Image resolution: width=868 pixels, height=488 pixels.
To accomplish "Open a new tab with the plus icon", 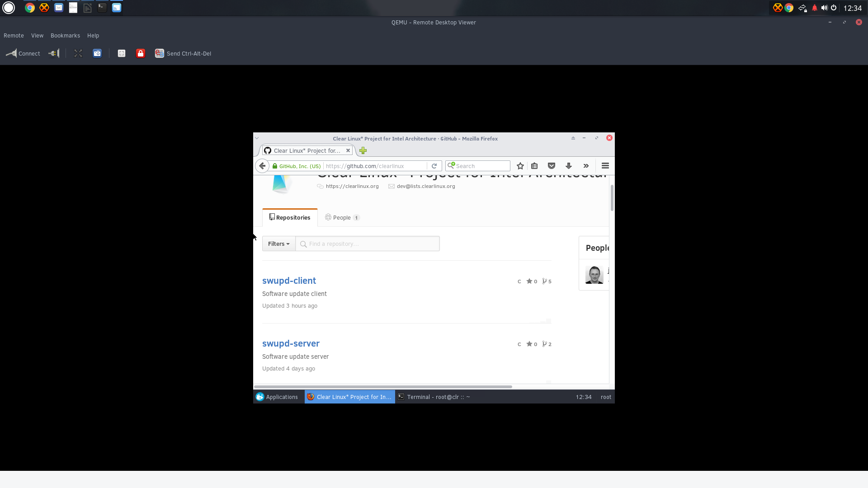I will tap(363, 150).
